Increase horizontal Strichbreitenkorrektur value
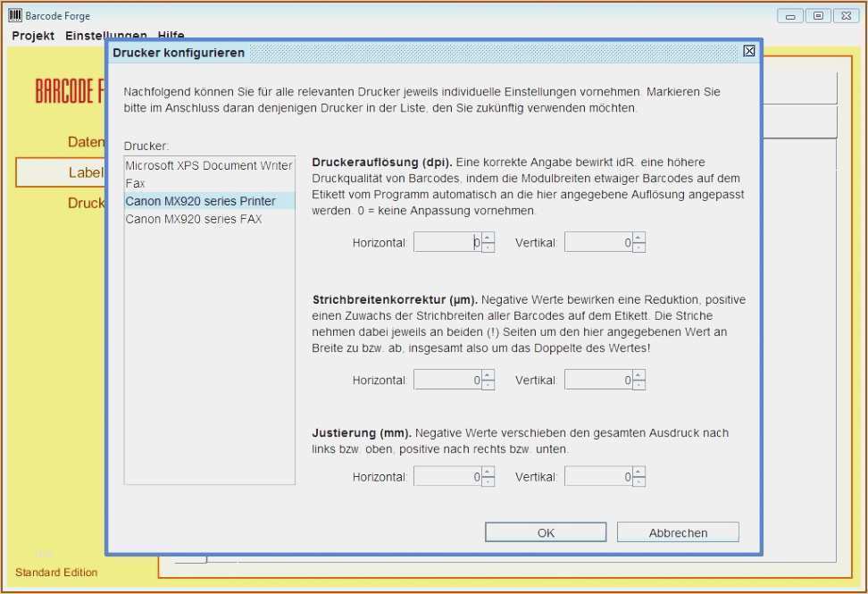The image size is (868, 594). [x=488, y=375]
